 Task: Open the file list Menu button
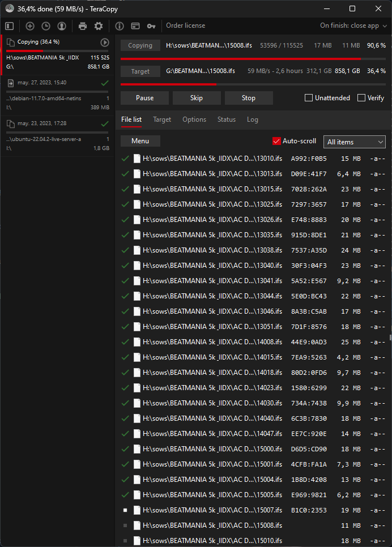click(140, 141)
